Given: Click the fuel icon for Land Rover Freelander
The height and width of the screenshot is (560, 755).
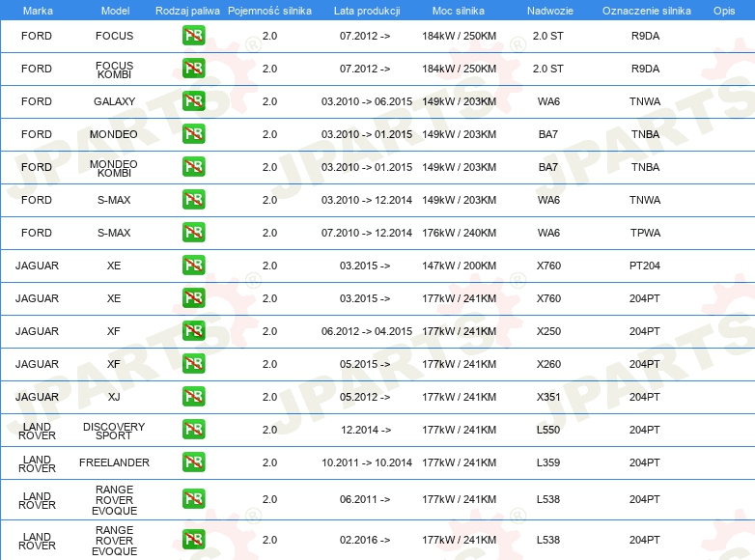Looking at the screenshot, I should pyautogui.click(x=193, y=462).
